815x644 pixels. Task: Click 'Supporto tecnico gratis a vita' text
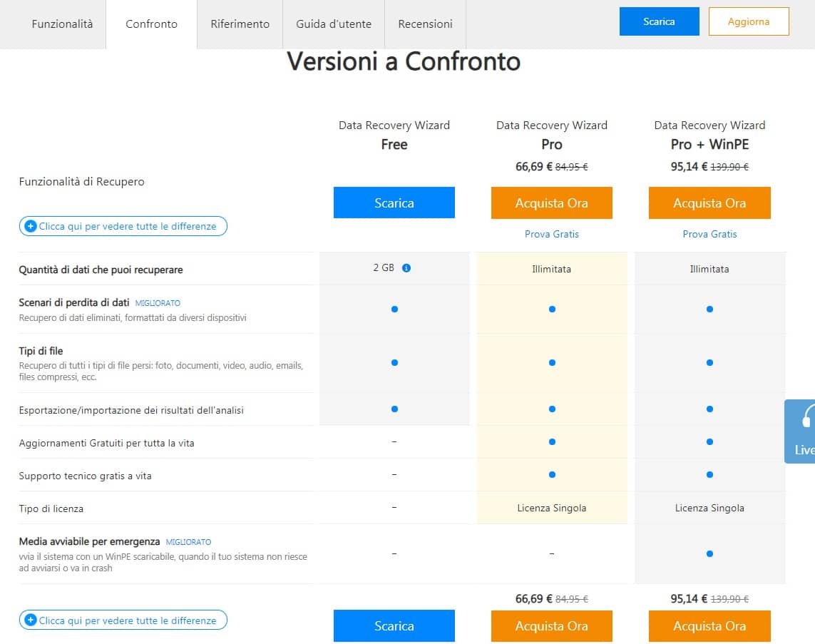[86, 476]
